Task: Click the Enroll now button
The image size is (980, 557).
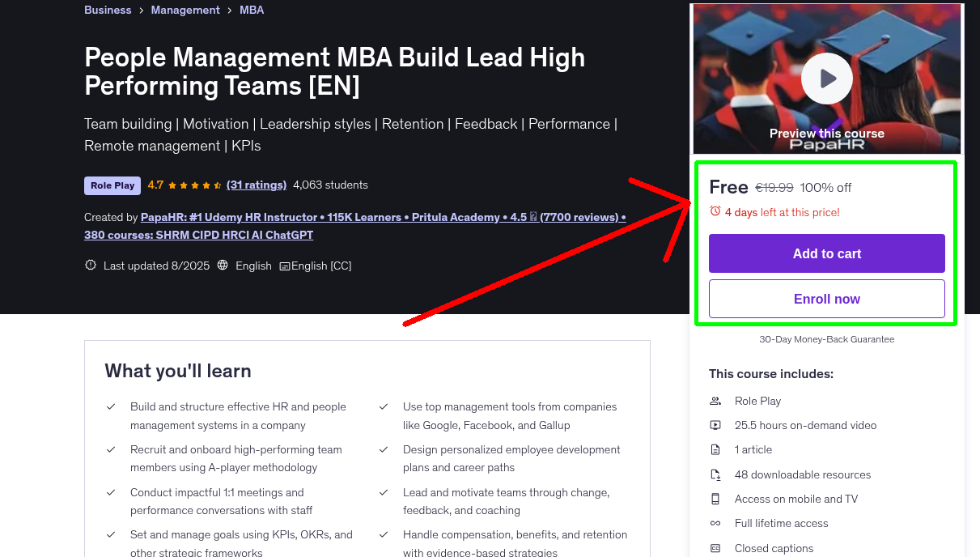Action: tap(826, 299)
